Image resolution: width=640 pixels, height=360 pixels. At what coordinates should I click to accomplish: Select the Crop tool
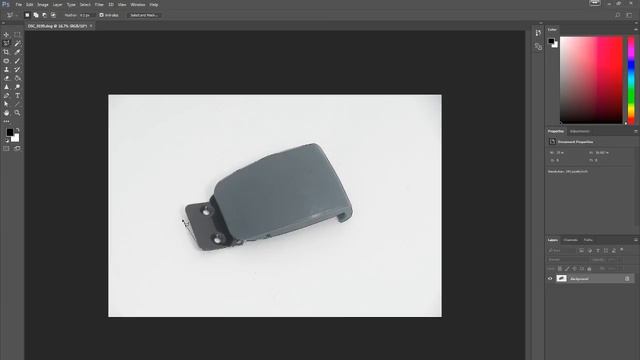coord(6,52)
